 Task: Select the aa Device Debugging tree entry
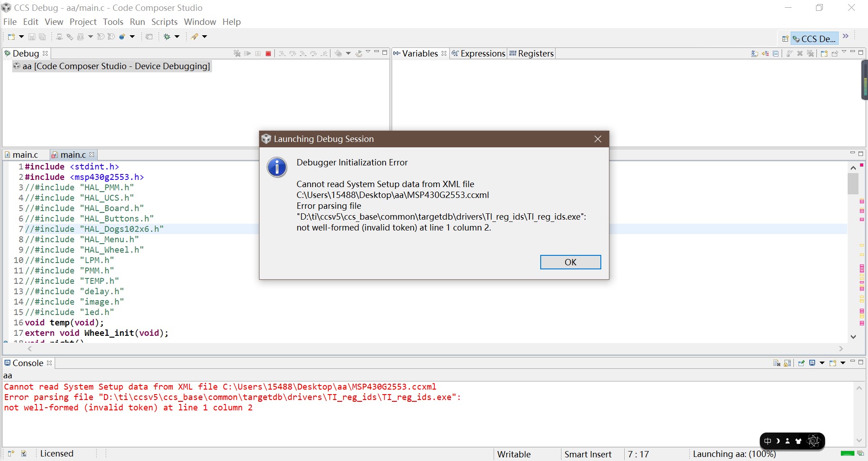click(112, 66)
